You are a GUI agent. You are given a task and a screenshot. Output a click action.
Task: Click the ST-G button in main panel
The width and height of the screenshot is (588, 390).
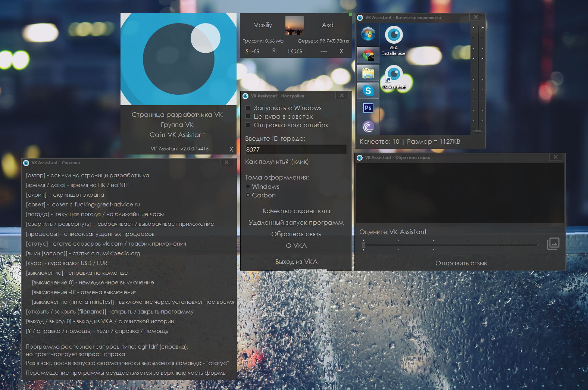coord(252,51)
